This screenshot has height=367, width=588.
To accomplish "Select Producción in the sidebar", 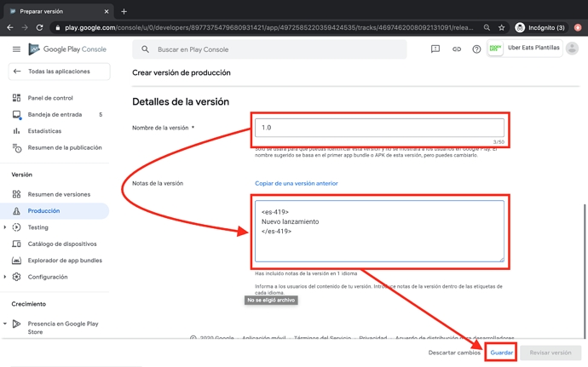I will coord(43,210).
